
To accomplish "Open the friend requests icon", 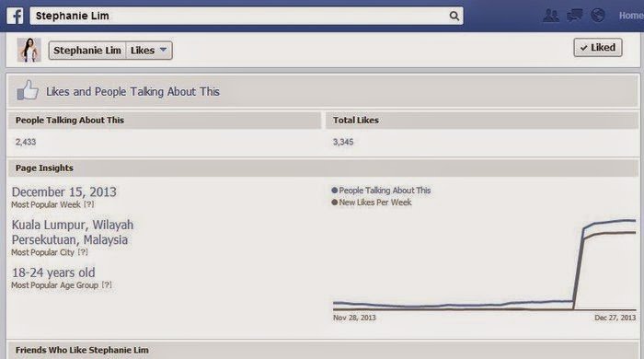I will point(550,16).
